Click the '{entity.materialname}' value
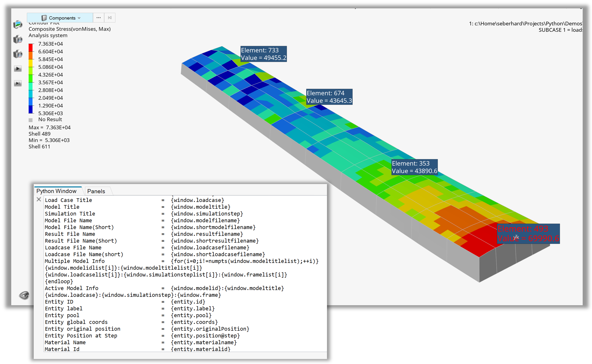This screenshot has width=592, height=364. tap(204, 342)
